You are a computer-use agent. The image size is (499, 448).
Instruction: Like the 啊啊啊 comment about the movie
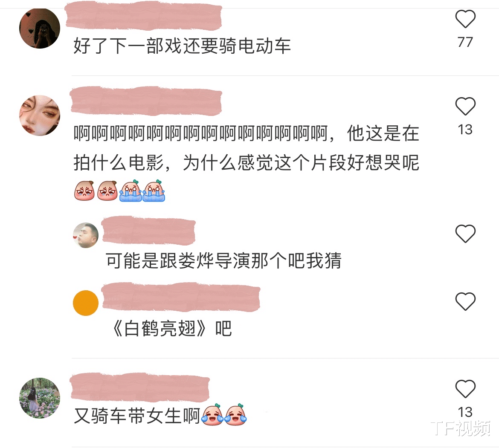465,106
